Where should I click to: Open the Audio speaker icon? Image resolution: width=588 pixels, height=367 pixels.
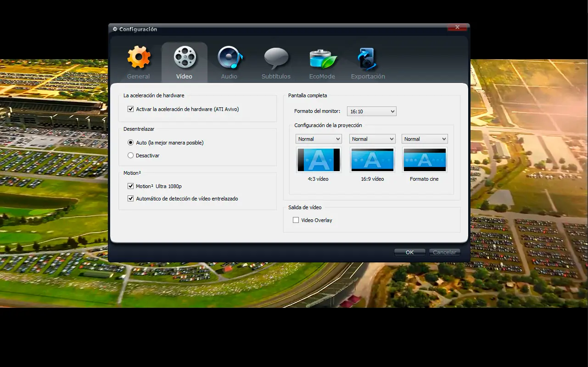(230, 57)
